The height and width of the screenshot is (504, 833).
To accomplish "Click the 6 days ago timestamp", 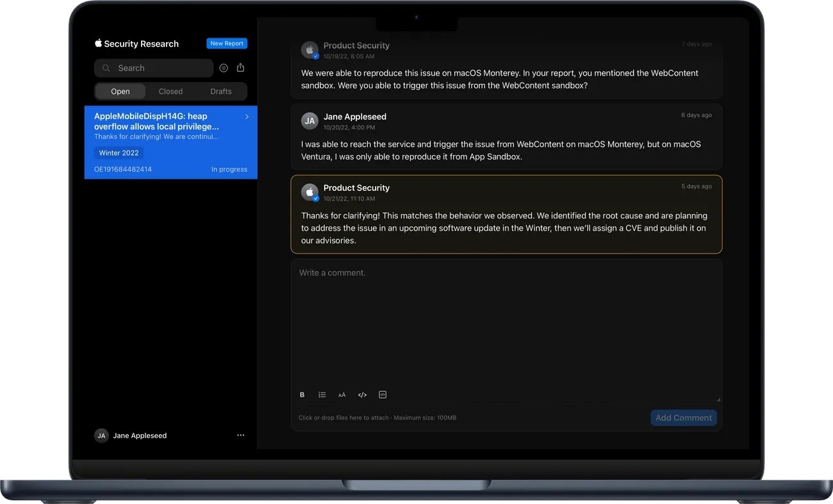I will [697, 115].
